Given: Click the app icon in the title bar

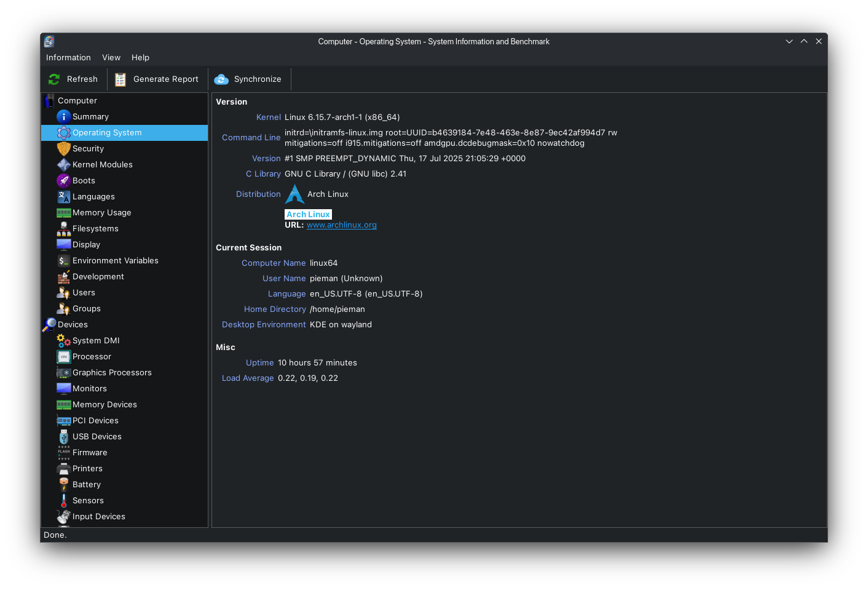Looking at the screenshot, I should pyautogui.click(x=49, y=41).
